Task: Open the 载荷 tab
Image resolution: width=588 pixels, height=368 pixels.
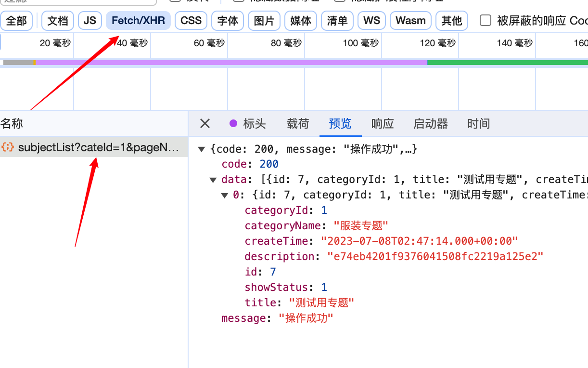Action: pyautogui.click(x=298, y=124)
